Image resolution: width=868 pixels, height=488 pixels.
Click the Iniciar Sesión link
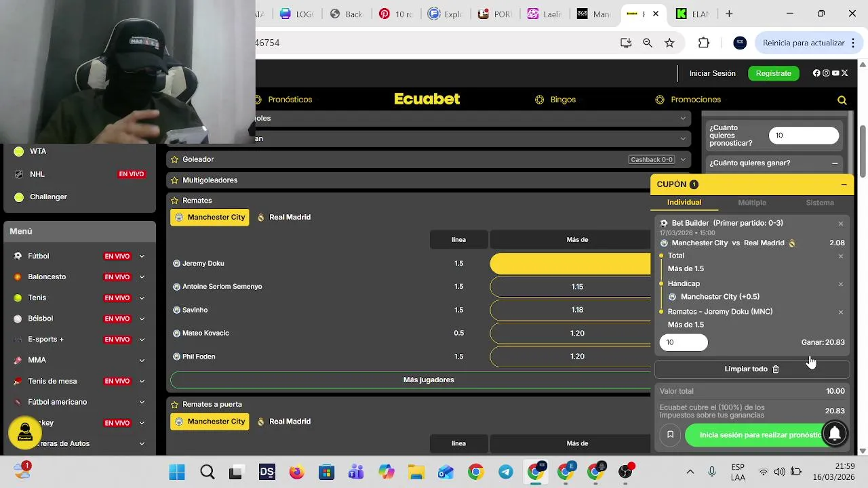point(712,73)
